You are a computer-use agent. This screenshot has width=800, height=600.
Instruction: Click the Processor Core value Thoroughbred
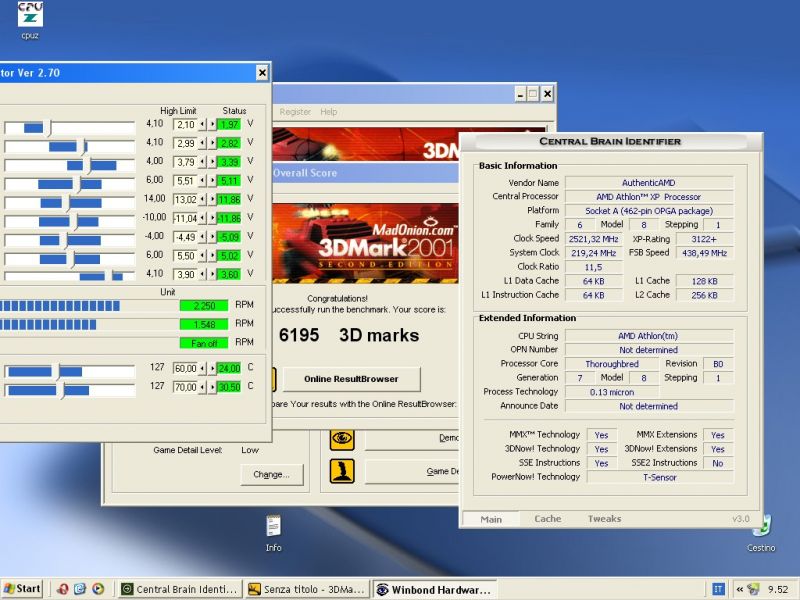point(612,364)
